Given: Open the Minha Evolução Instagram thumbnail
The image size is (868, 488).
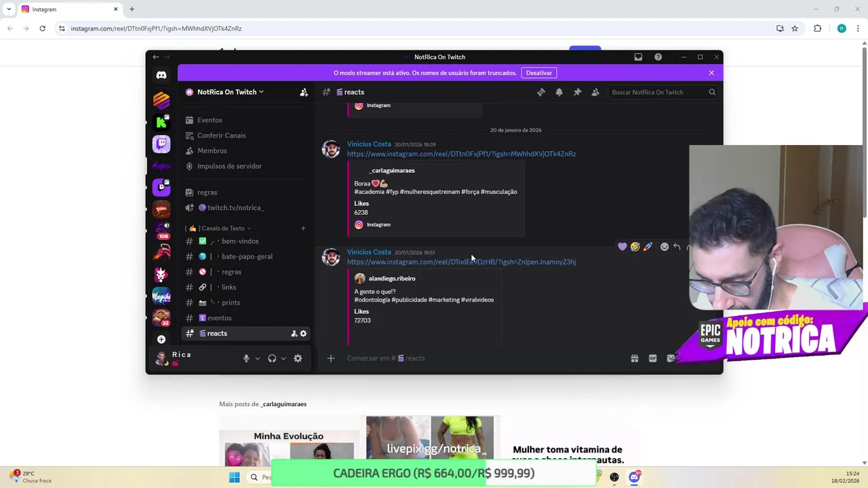Looking at the screenshot, I should [289, 440].
